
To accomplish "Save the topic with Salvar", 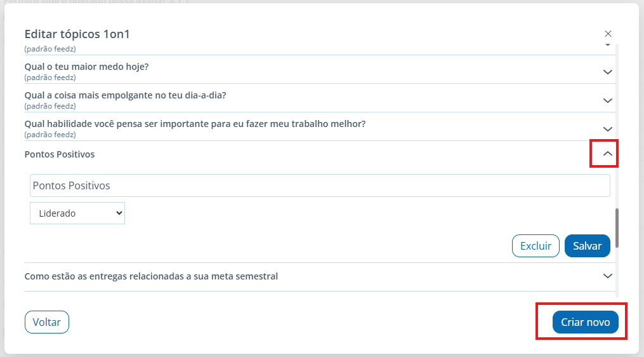I will [588, 246].
